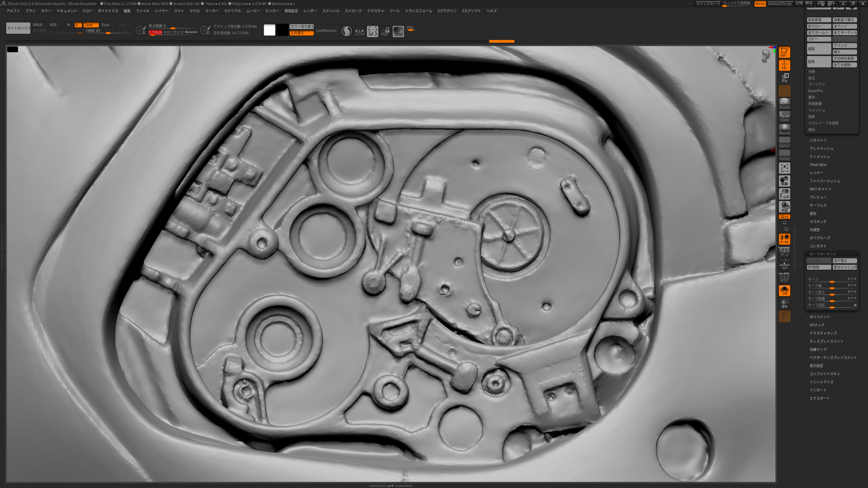This screenshot has height=488, width=868.
Task: Click the DefaultZScript button
Action: (780, 4)
